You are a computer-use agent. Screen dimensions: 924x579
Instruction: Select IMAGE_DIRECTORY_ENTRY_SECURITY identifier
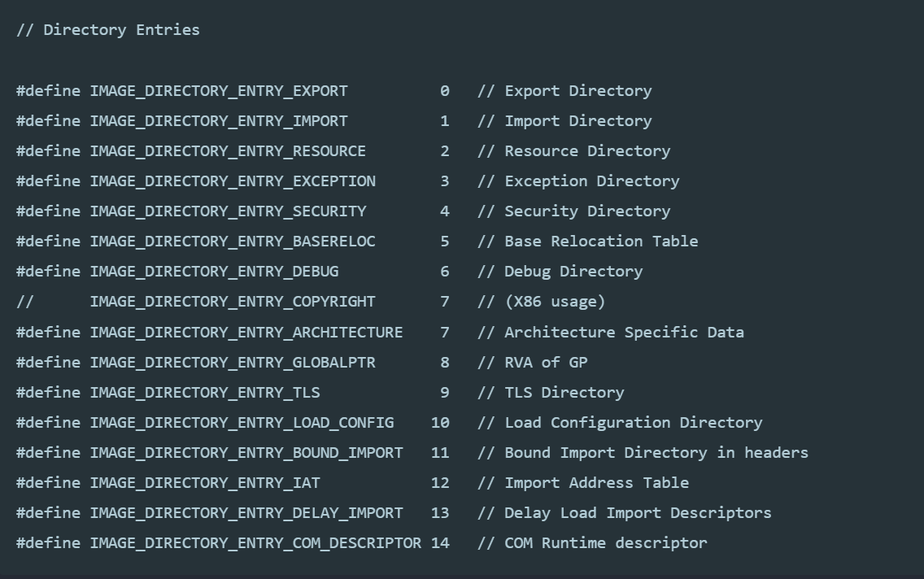pos(228,211)
